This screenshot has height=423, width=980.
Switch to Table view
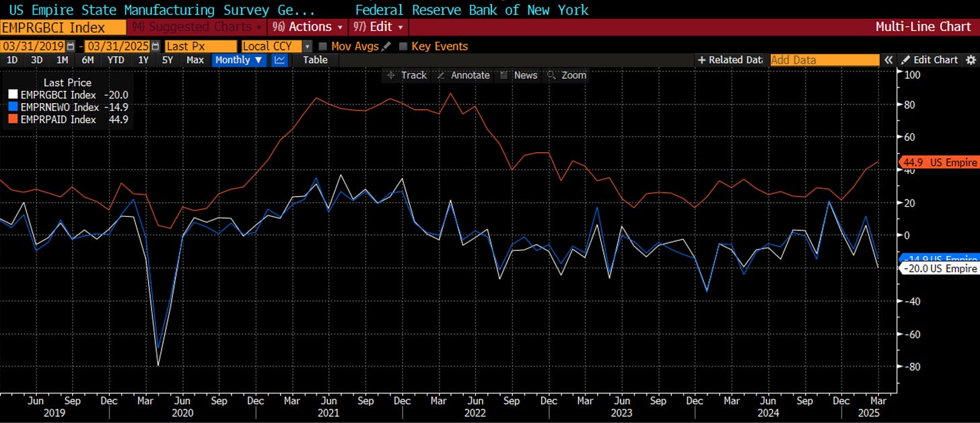point(315,60)
